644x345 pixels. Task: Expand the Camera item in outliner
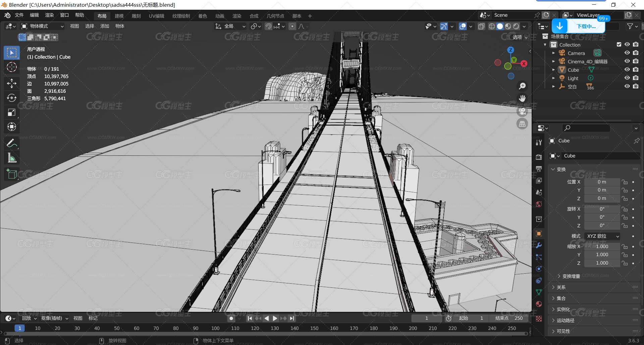coord(553,53)
